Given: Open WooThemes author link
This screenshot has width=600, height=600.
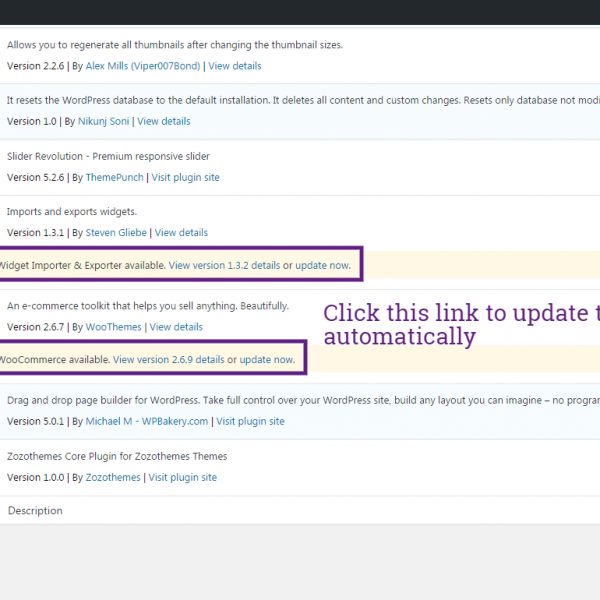Looking at the screenshot, I should 112,327.
